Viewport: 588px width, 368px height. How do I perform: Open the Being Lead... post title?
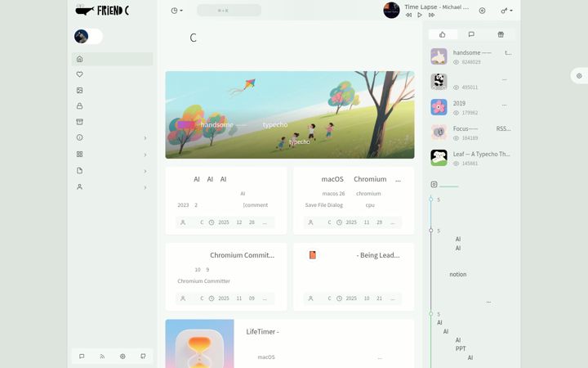tap(377, 255)
